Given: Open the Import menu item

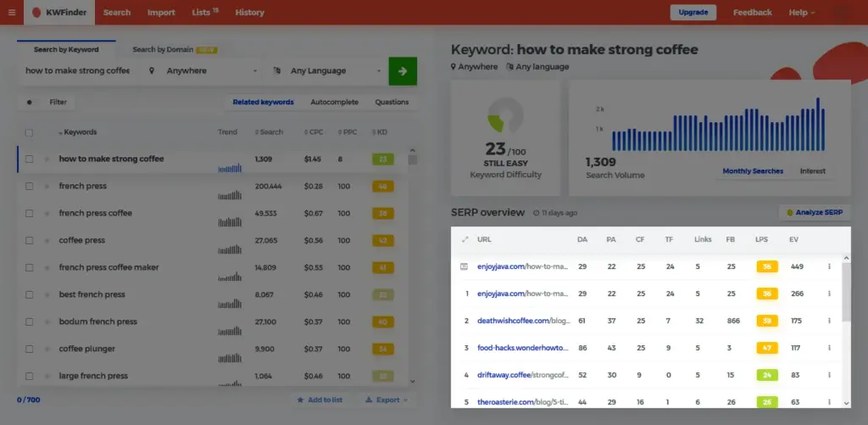Looking at the screenshot, I should [x=161, y=12].
